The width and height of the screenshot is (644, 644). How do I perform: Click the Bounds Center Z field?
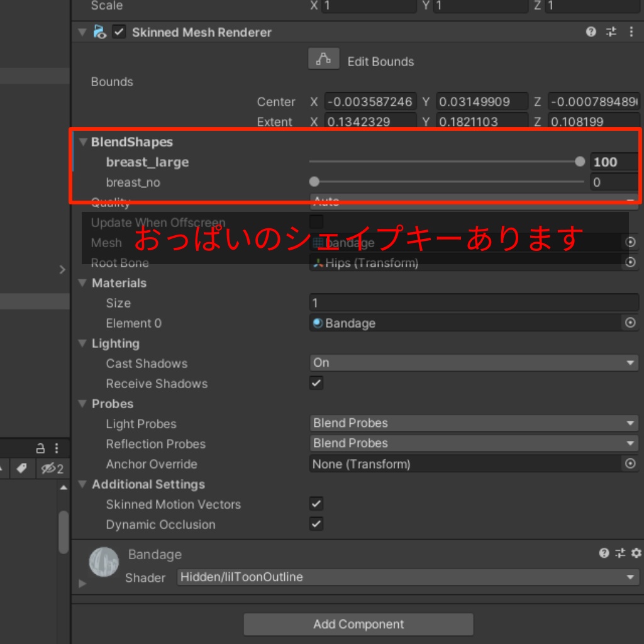tap(594, 101)
